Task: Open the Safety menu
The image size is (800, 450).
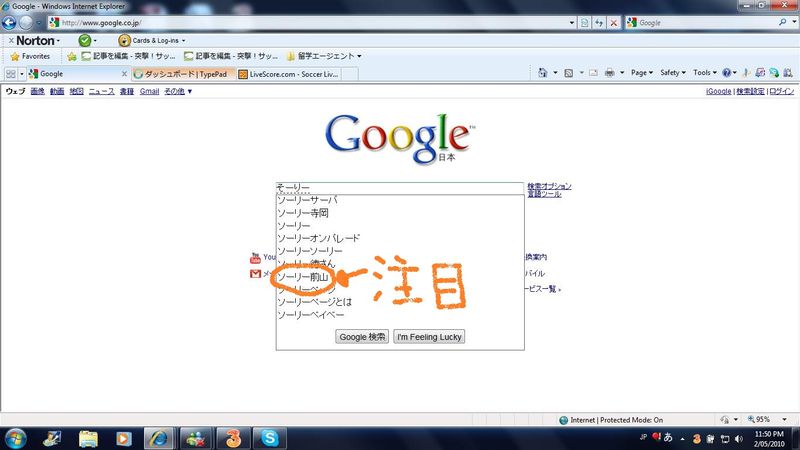Action: coord(673,73)
